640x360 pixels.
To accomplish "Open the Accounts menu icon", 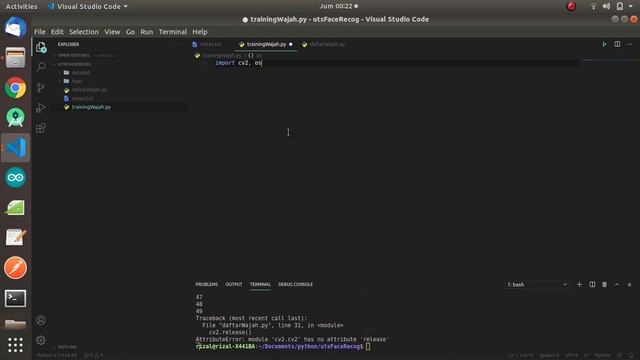I will pos(41,320).
